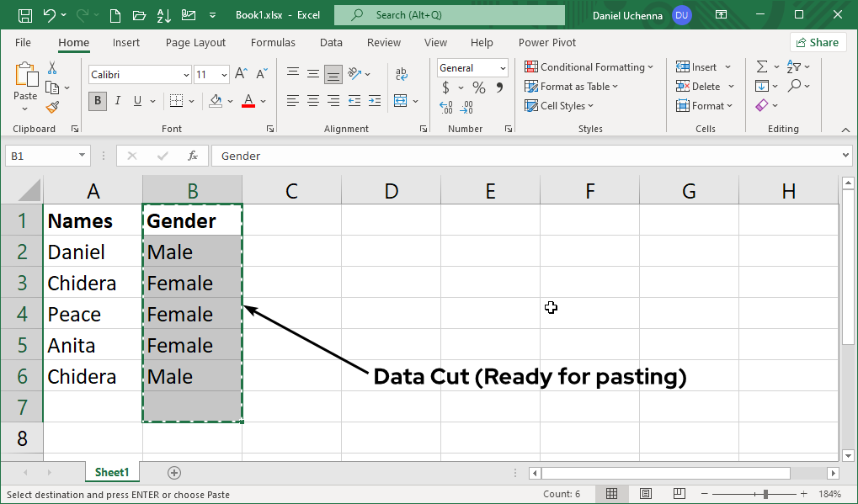Viewport: 858px width, 504px height.
Task: Click the Wrap Text icon
Action: tap(402, 74)
